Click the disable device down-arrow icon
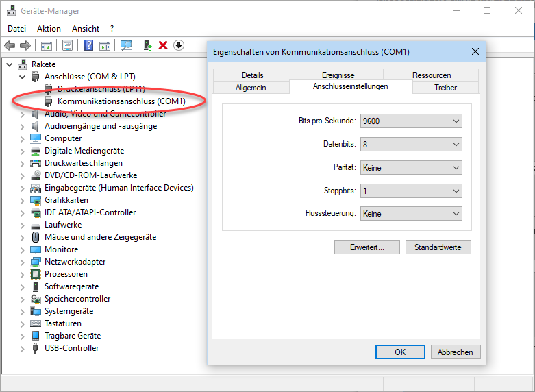 [179, 45]
